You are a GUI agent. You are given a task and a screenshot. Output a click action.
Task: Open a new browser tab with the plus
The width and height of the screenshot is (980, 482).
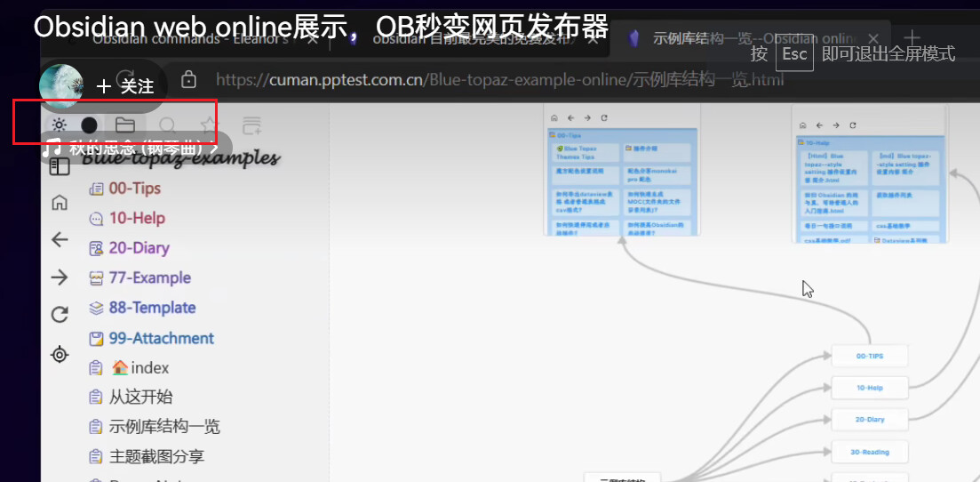pos(912,37)
